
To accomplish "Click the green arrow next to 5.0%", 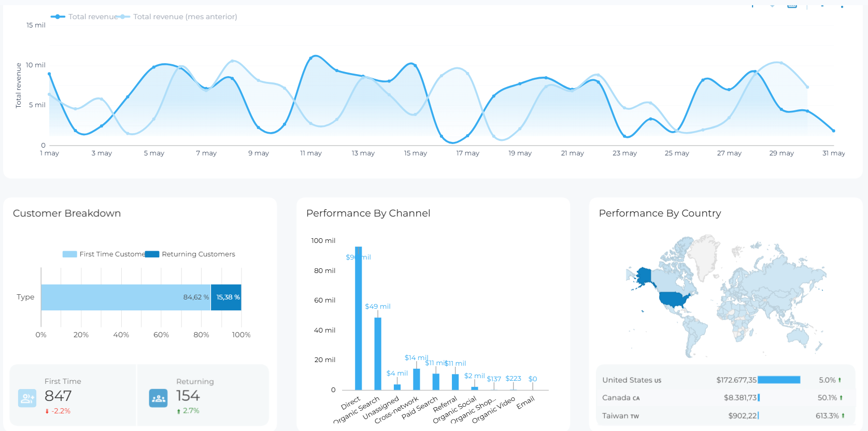I will 839,380.
